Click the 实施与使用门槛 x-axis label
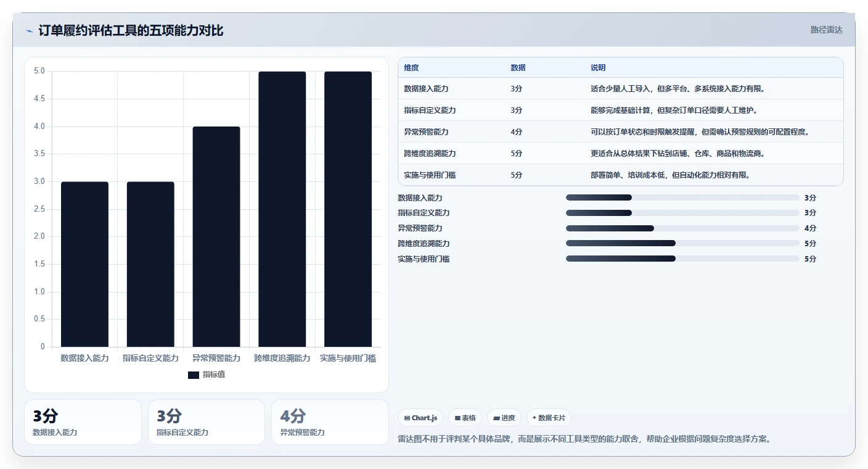Image resolution: width=868 pixels, height=469 pixels. [x=348, y=358]
